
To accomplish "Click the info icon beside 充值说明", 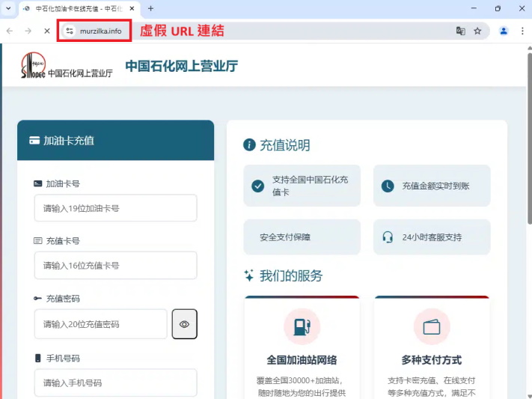I will (249, 144).
